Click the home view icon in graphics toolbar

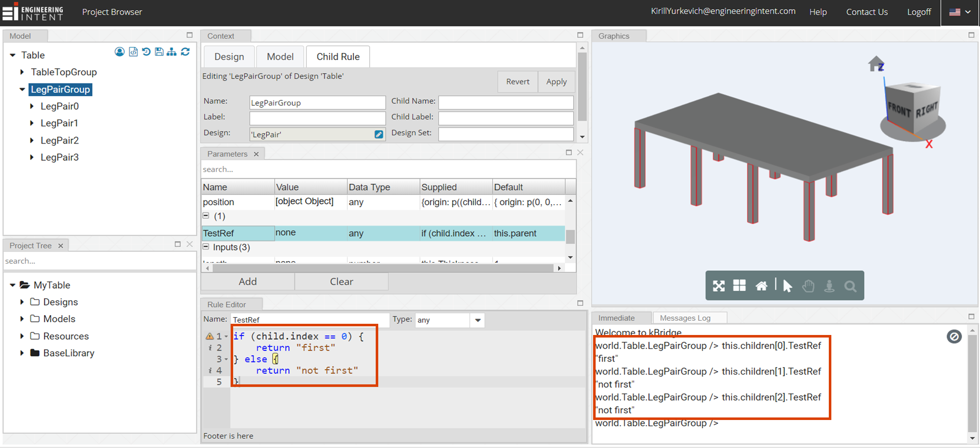coord(761,286)
